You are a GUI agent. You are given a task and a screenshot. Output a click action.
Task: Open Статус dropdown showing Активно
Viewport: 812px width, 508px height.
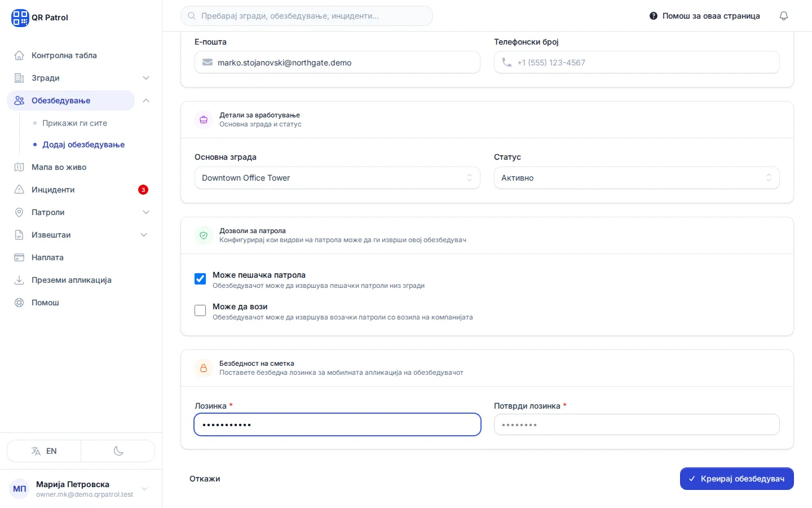637,178
